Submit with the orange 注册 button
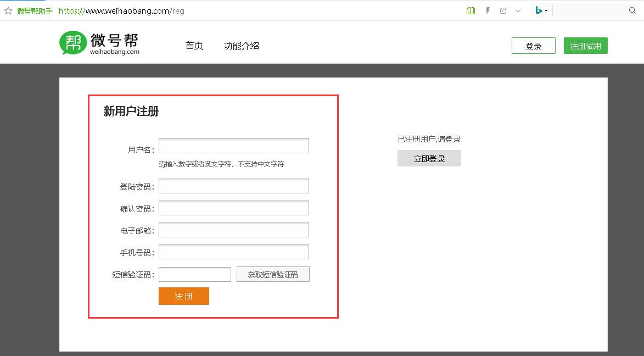The width and height of the screenshot is (644, 356). (184, 296)
